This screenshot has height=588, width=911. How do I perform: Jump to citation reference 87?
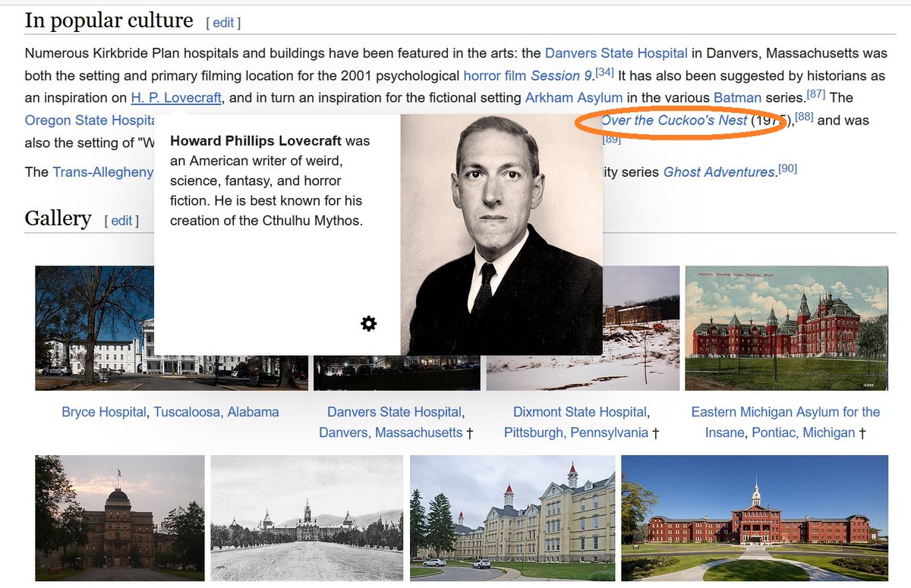pos(817,95)
